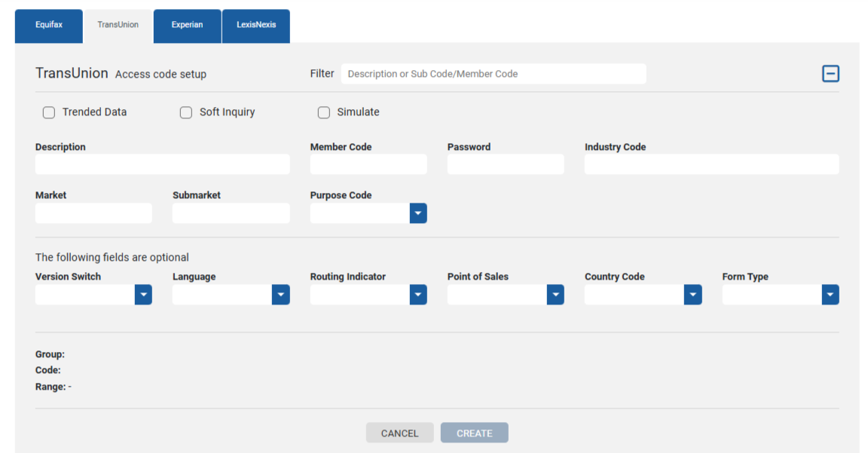Click the Submarket input field

(231, 213)
